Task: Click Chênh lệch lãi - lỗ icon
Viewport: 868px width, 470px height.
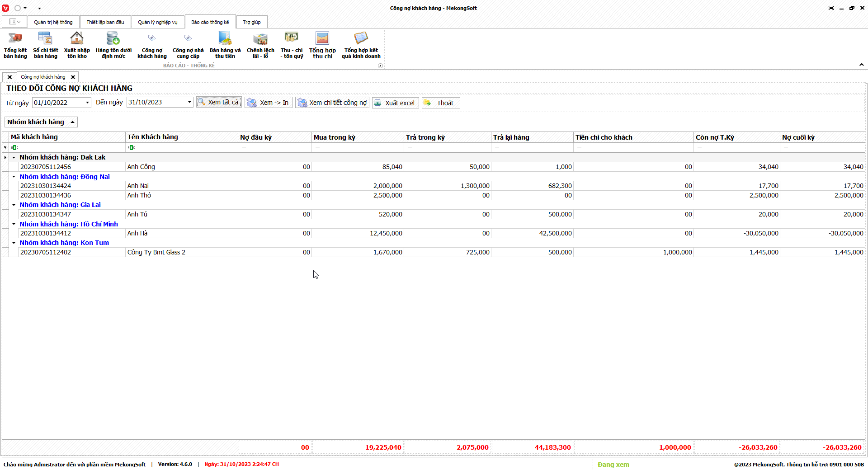Action: 260,39
